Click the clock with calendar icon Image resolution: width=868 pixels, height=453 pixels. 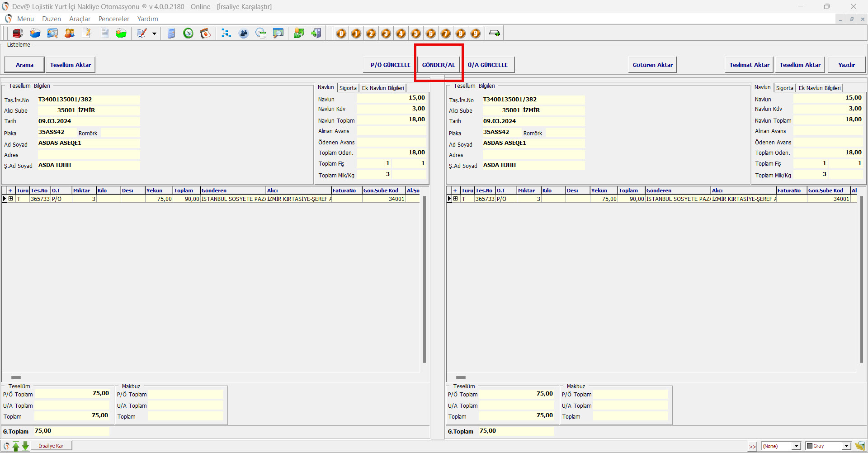click(x=261, y=33)
